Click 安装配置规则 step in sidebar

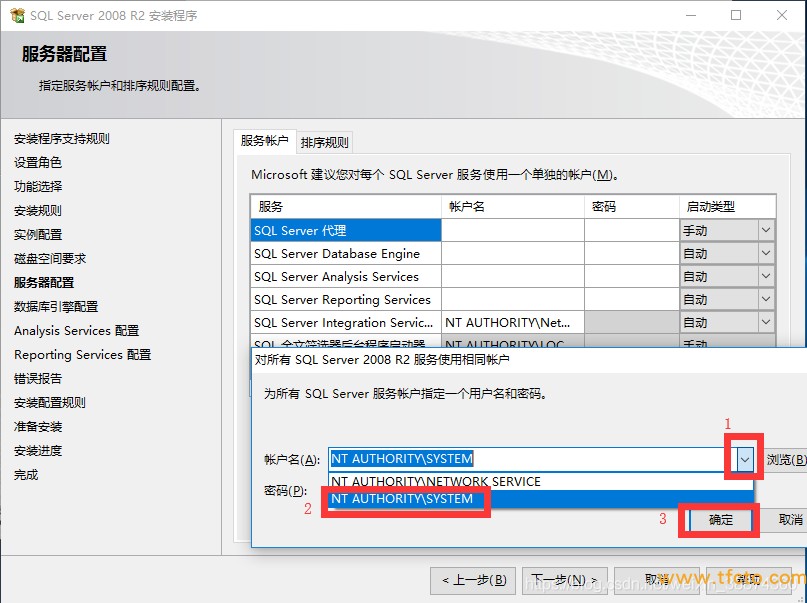click(50, 402)
